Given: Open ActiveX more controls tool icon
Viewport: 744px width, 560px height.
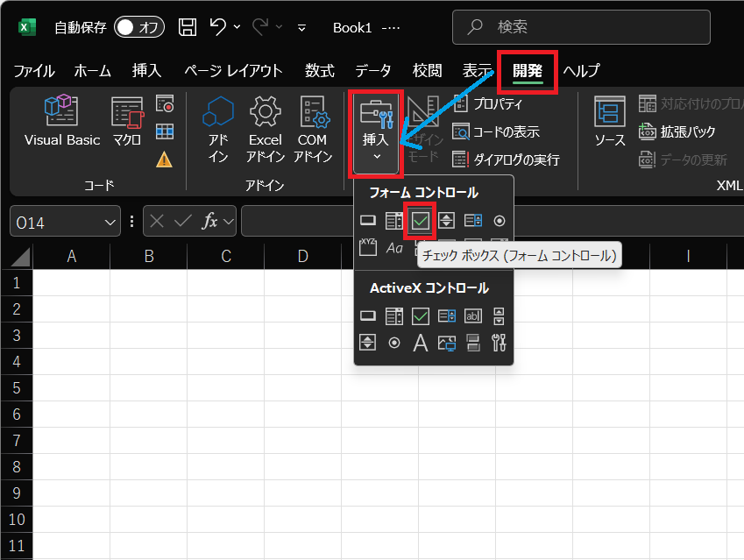Looking at the screenshot, I should 500,343.
